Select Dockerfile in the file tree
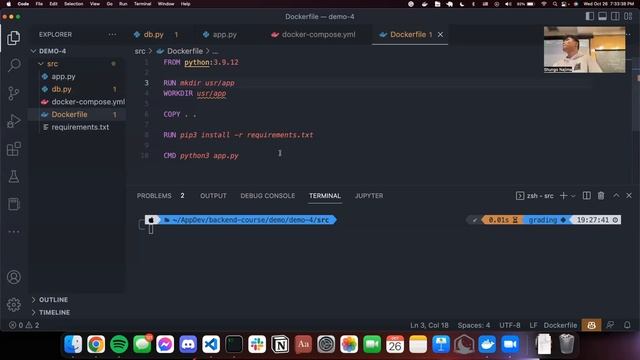The height and width of the screenshot is (360, 640). [69, 114]
